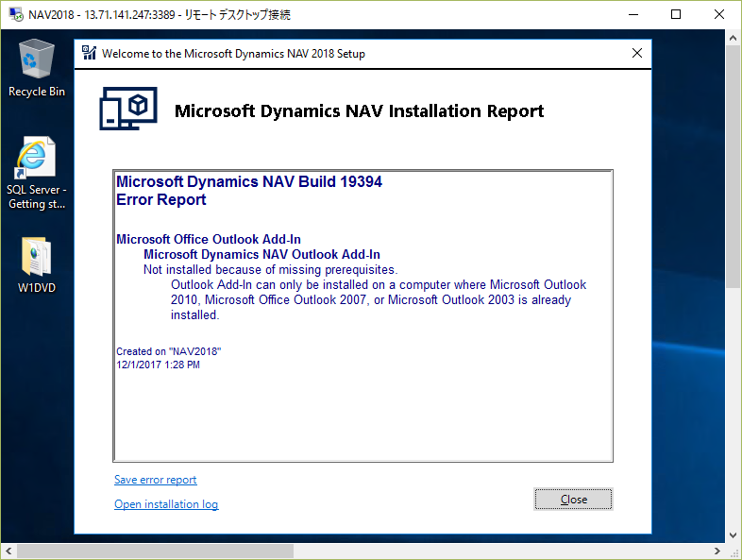Screen dimensions: 742x560
Task: Close the remote desktop connection window
Action: tap(718, 15)
